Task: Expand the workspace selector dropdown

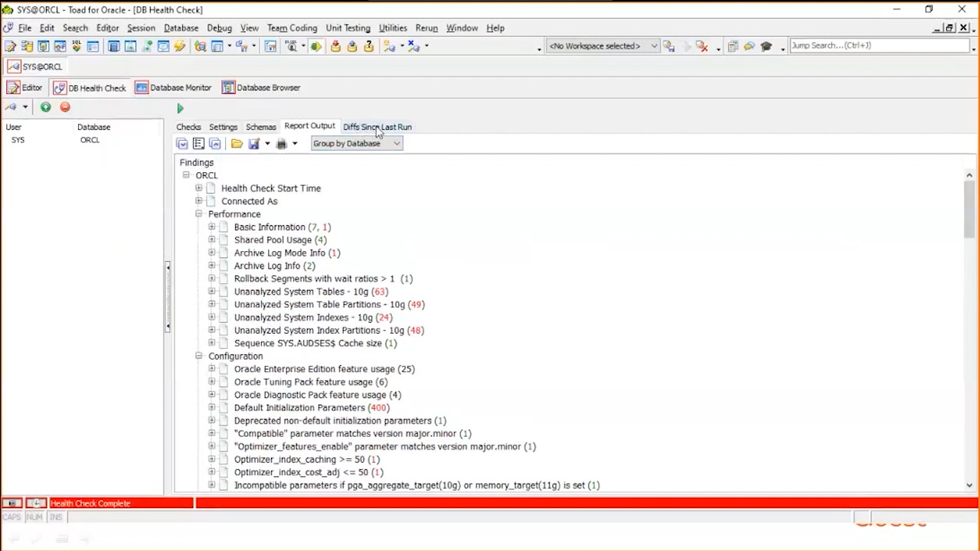Action: point(653,46)
